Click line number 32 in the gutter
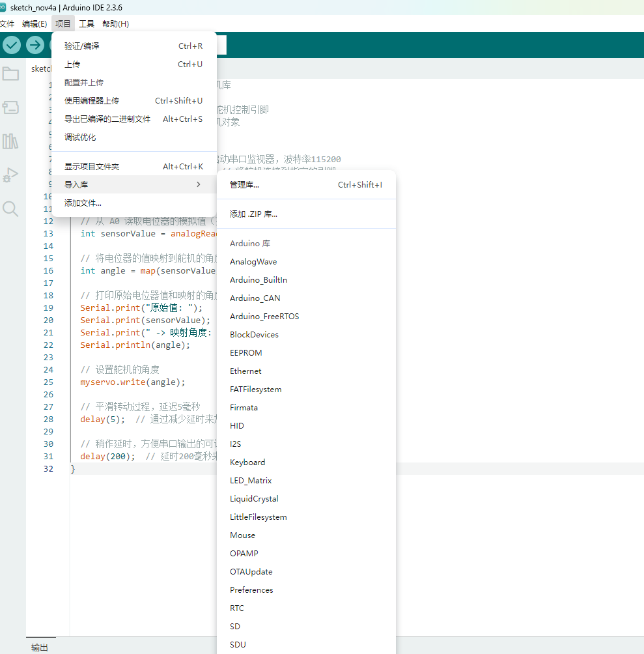Viewport: 644px width, 654px height. 48,469
